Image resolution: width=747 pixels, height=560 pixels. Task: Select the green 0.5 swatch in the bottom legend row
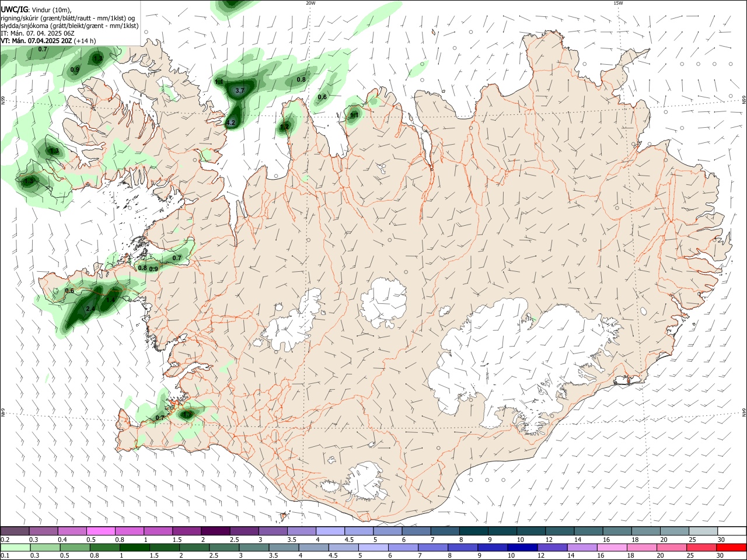pos(75,547)
